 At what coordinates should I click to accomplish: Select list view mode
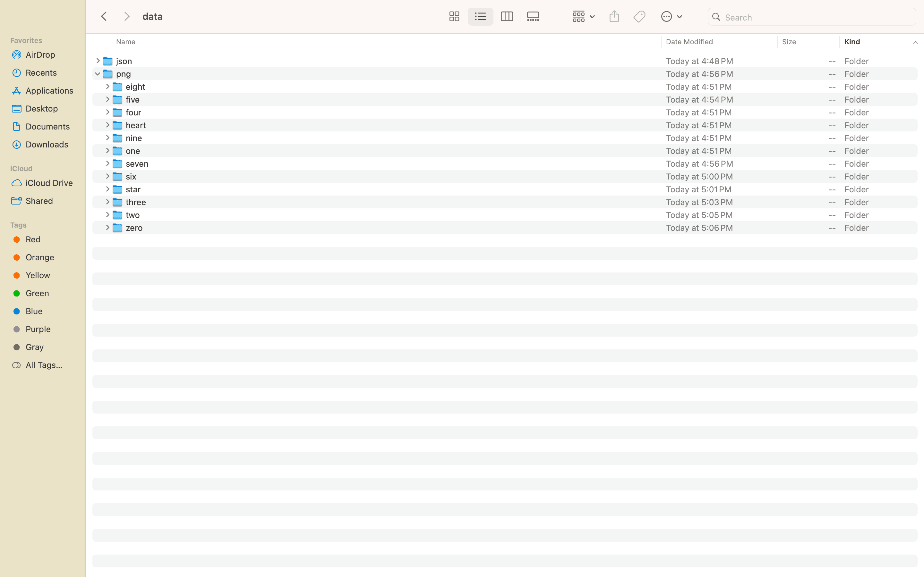click(480, 16)
